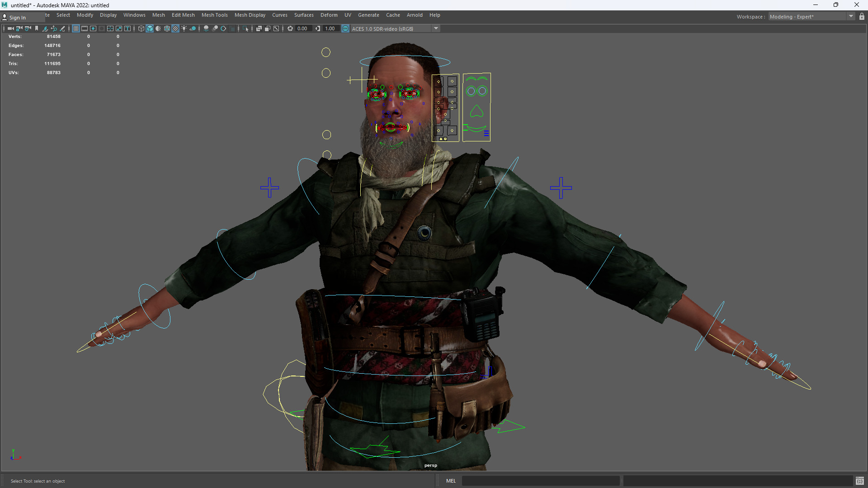868x488 pixels.
Task: Open the Generate menu
Action: pos(369,15)
